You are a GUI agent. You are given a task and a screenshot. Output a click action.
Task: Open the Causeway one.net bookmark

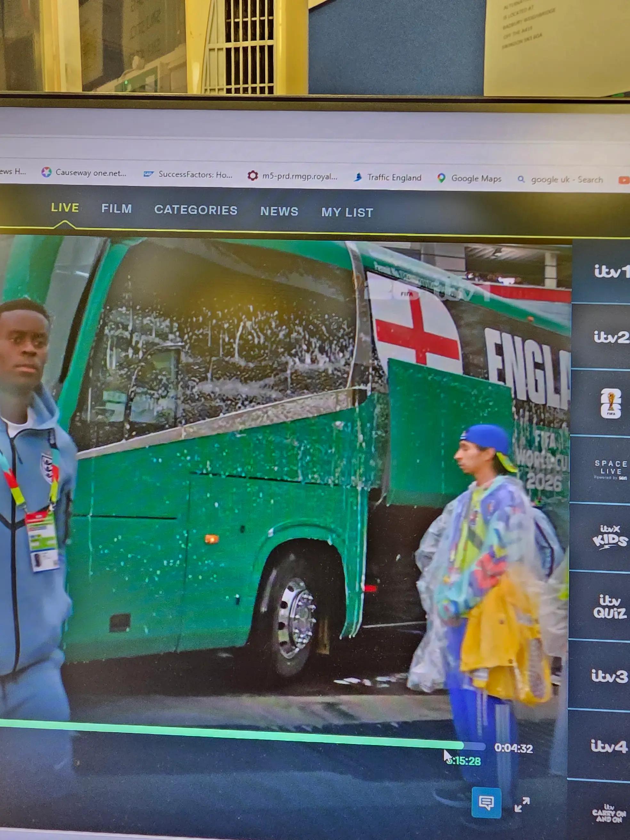[x=84, y=173]
